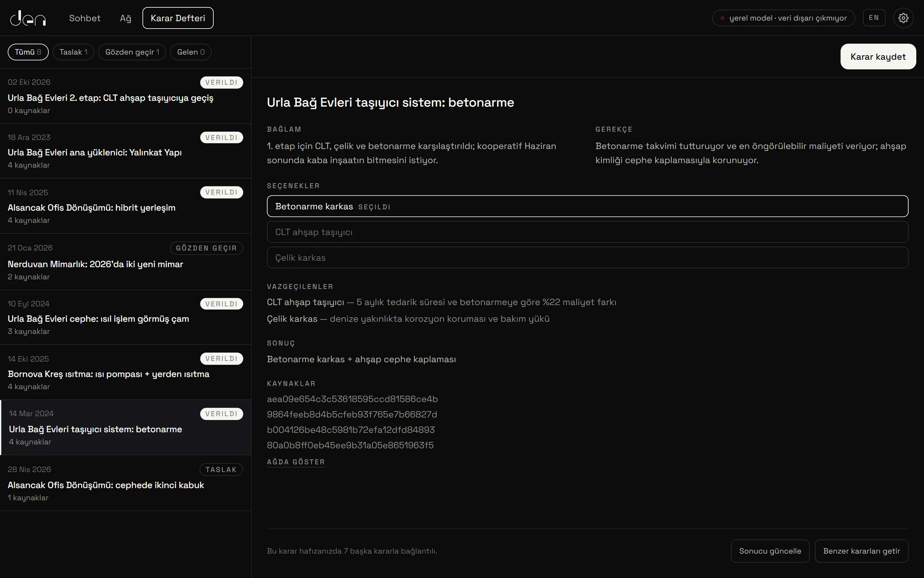Screen dimensions: 924x578
Task: Open Alsancak Ofis Dönüşümü: hibrit yerleşim
Action: click(126, 206)
